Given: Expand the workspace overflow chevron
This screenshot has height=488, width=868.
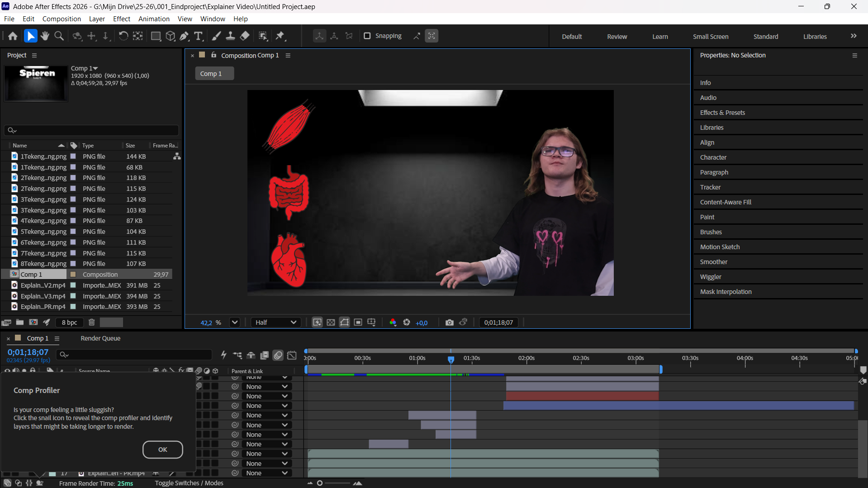Looking at the screenshot, I should (x=854, y=36).
